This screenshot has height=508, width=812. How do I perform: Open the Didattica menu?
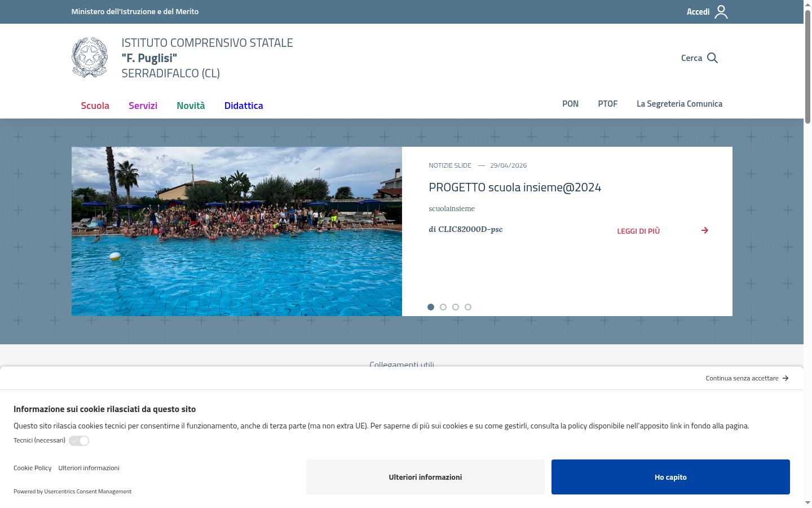(244, 106)
